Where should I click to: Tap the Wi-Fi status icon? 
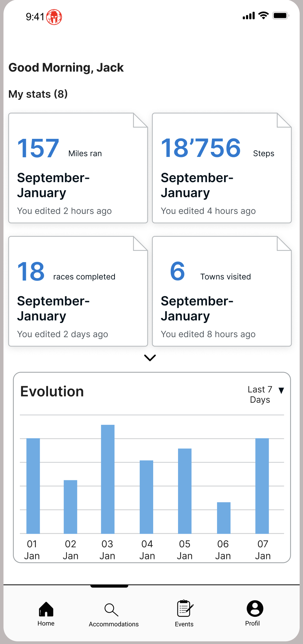(x=264, y=15)
